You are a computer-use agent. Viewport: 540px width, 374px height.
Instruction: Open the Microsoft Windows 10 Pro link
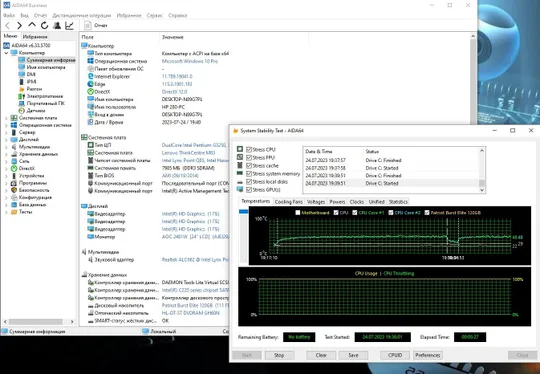[190, 61]
